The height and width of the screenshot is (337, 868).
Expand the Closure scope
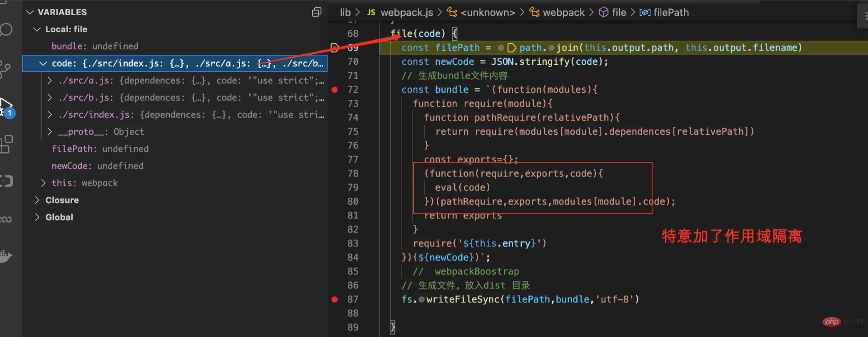click(x=37, y=200)
